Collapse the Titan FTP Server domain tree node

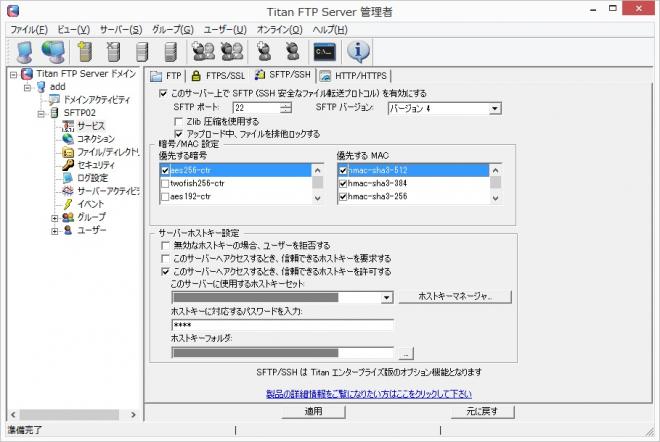click(13, 75)
